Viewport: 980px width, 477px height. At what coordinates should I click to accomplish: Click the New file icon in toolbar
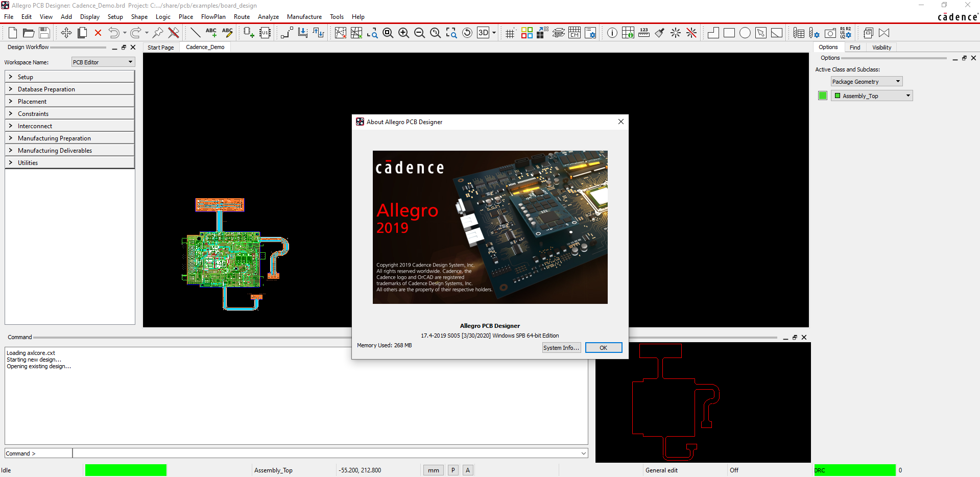[13, 33]
